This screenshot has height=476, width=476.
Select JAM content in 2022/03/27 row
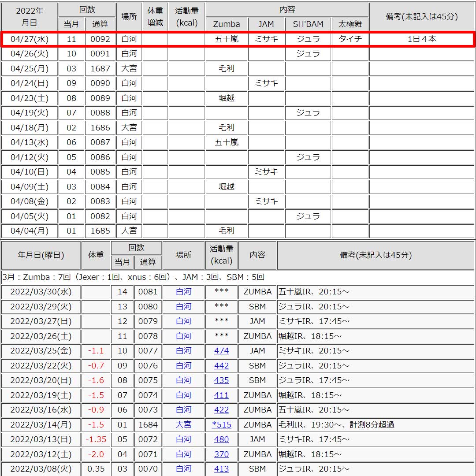pyautogui.click(x=257, y=321)
